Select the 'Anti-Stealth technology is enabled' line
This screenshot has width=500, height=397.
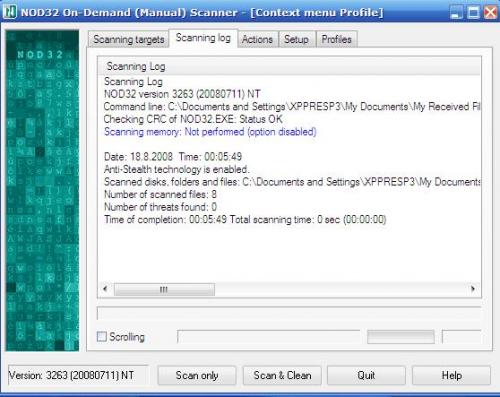pos(176,169)
